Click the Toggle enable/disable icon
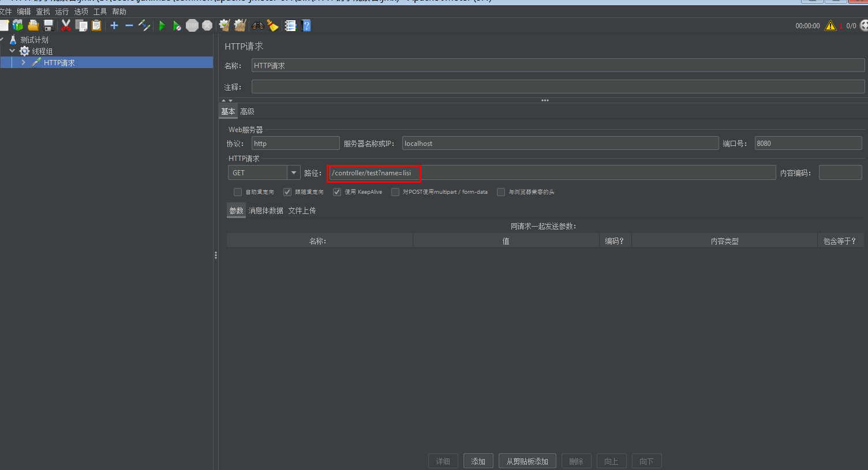Viewport: 868px width, 470px height. 144,25
